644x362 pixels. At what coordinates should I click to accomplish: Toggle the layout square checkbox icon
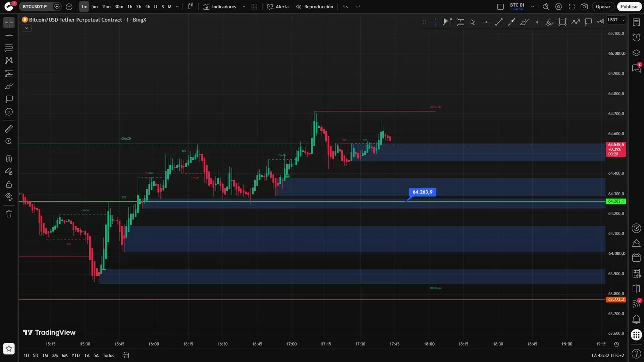pos(500,7)
